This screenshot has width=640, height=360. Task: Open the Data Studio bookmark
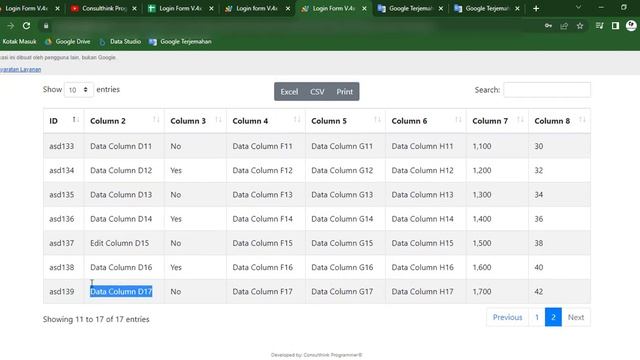(120, 42)
